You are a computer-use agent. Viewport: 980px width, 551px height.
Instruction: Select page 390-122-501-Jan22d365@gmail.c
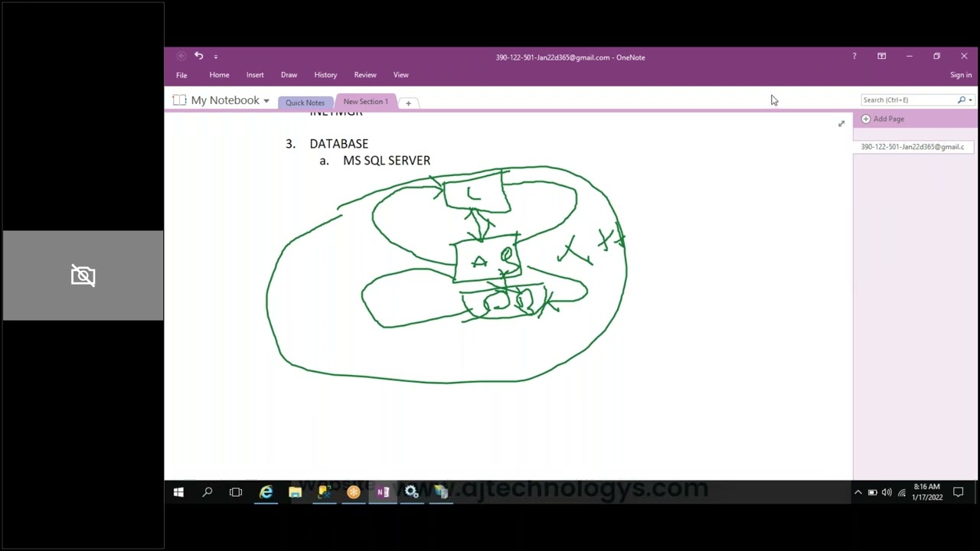(913, 147)
